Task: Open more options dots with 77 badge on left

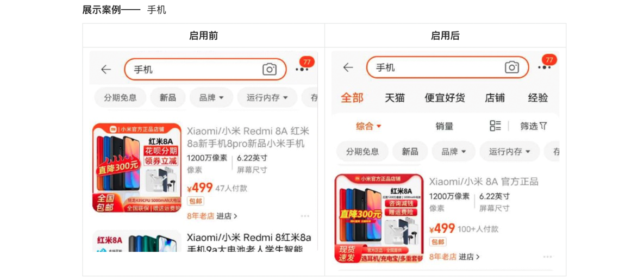Action: pyautogui.click(x=302, y=70)
